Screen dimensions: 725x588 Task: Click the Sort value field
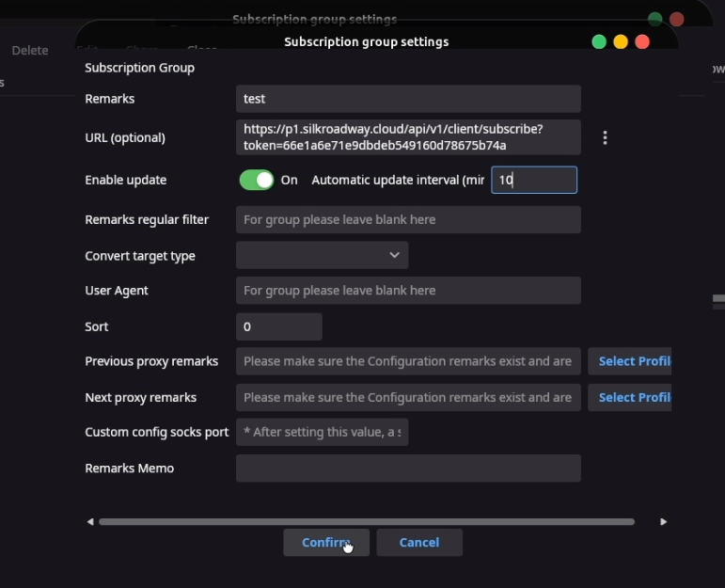click(278, 326)
